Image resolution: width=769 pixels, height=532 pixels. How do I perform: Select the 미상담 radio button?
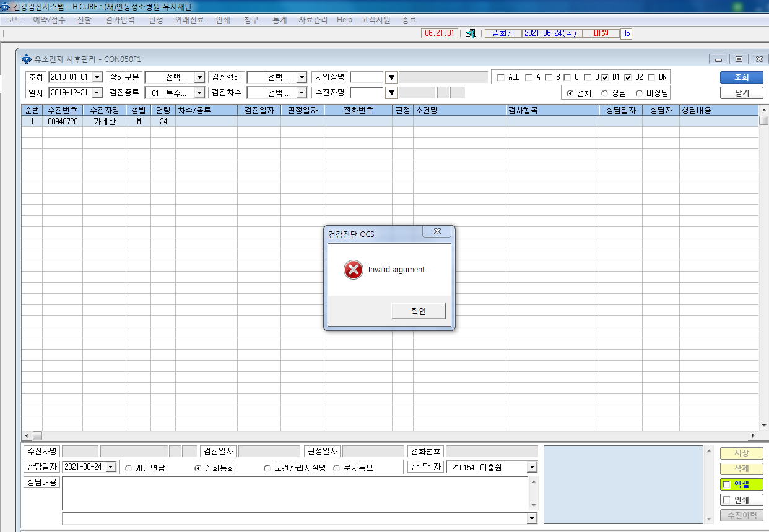click(x=639, y=93)
